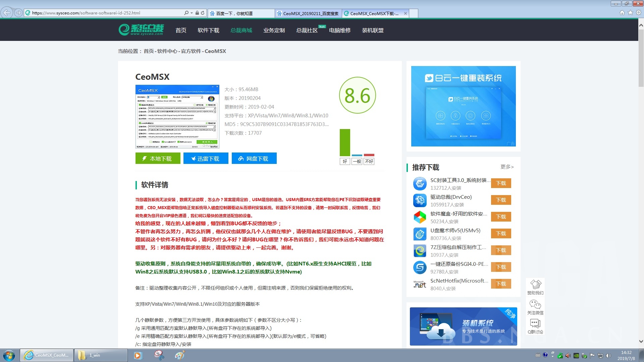Click the 系统总裁 site logo
This screenshot has width=644, height=362.
tap(141, 30)
